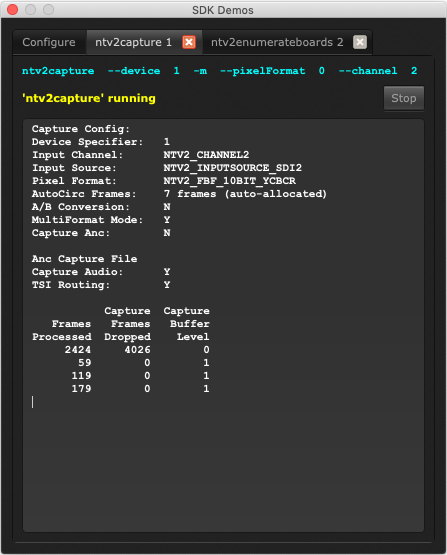Switch to the Configure tab

[x=49, y=42]
